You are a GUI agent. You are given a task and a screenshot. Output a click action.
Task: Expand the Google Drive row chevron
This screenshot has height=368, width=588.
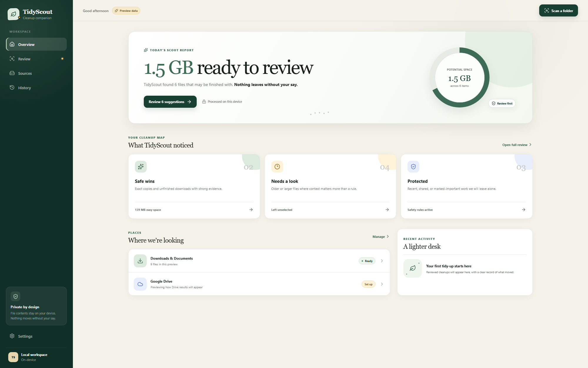[x=382, y=284]
